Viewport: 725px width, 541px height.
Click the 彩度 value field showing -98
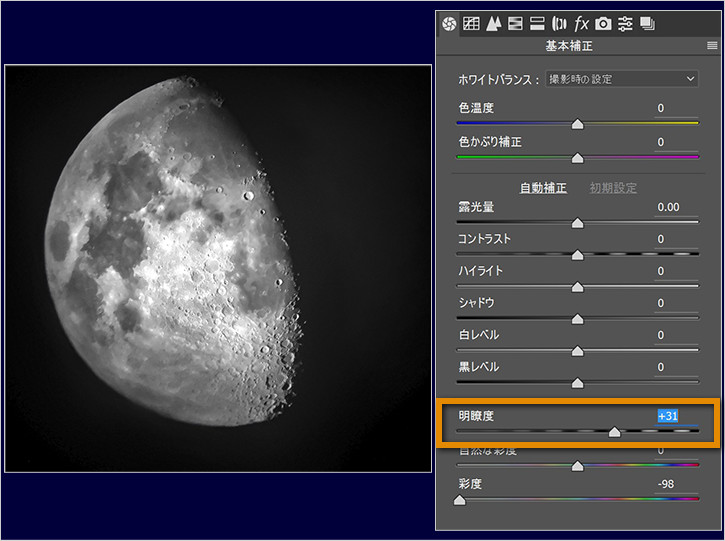(x=676, y=484)
